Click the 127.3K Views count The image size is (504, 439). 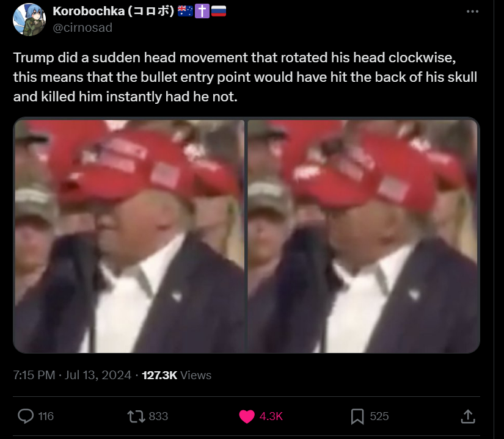pyautogui.click(x=177, y=375)
